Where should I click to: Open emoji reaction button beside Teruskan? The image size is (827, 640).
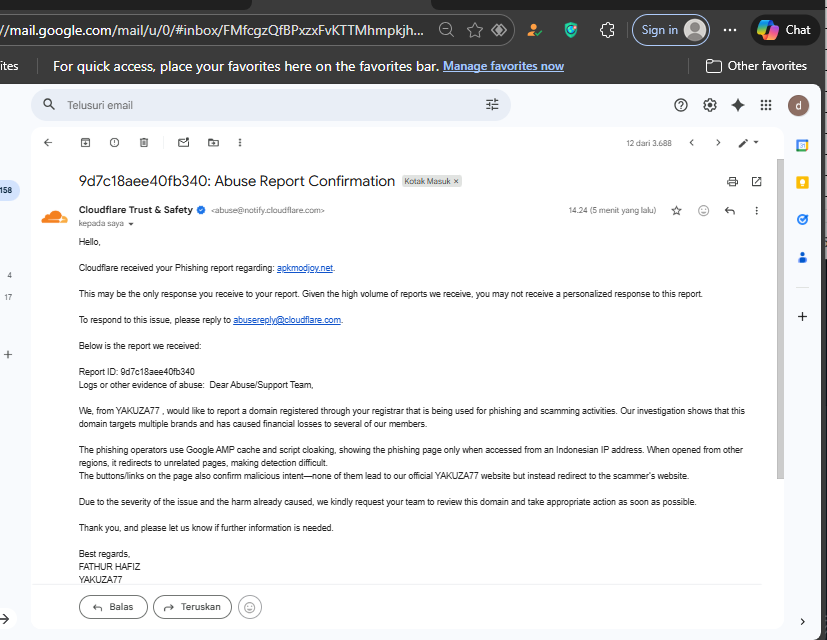click(249, 607)
